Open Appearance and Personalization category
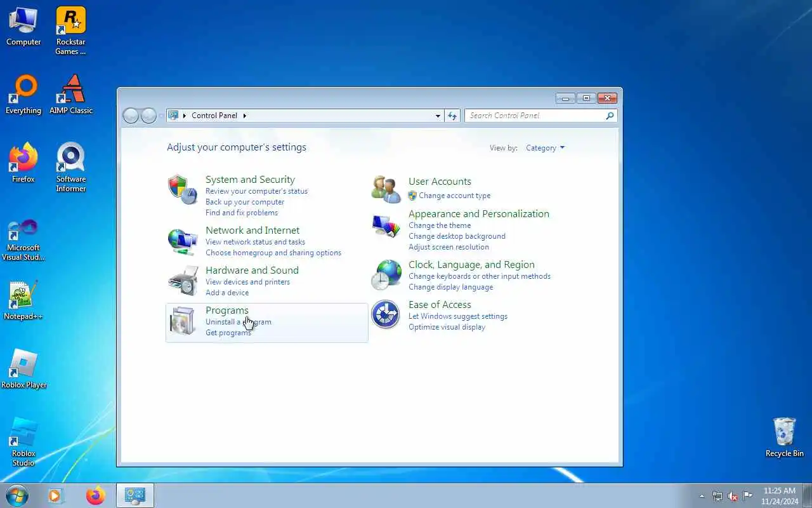The height and width of the screenshot is (508, 812). point(479,214)
